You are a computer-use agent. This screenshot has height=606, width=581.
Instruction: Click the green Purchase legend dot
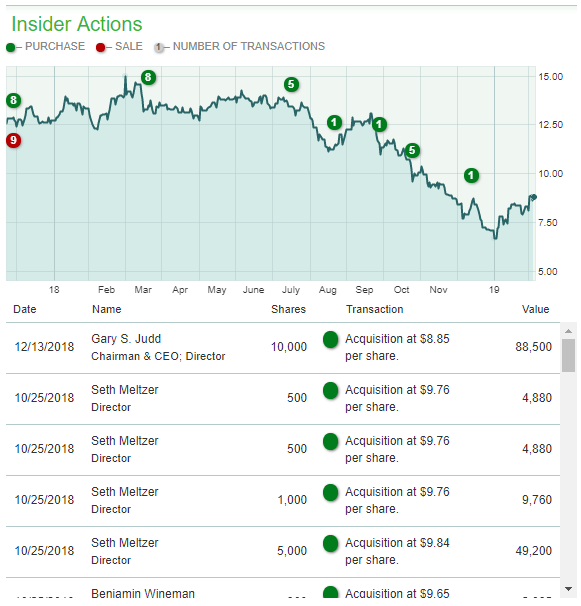[11, 48]
